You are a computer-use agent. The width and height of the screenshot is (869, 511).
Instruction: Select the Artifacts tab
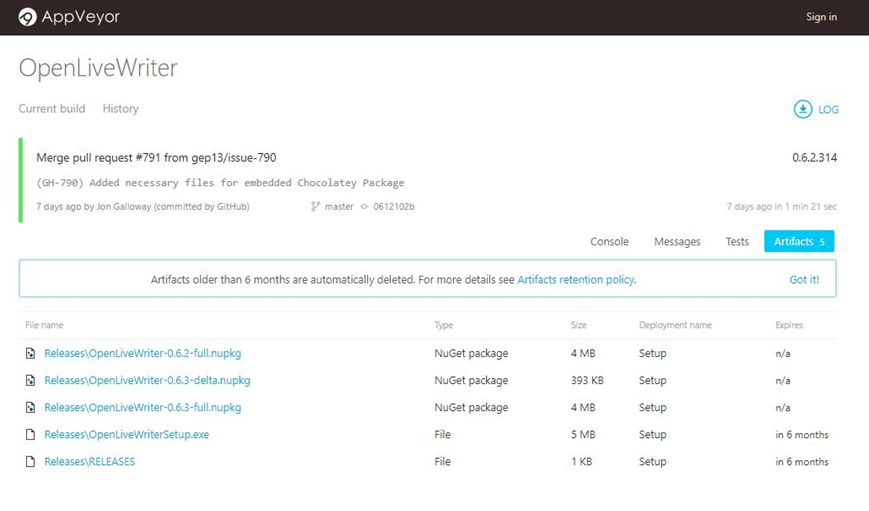coord(799,241)
